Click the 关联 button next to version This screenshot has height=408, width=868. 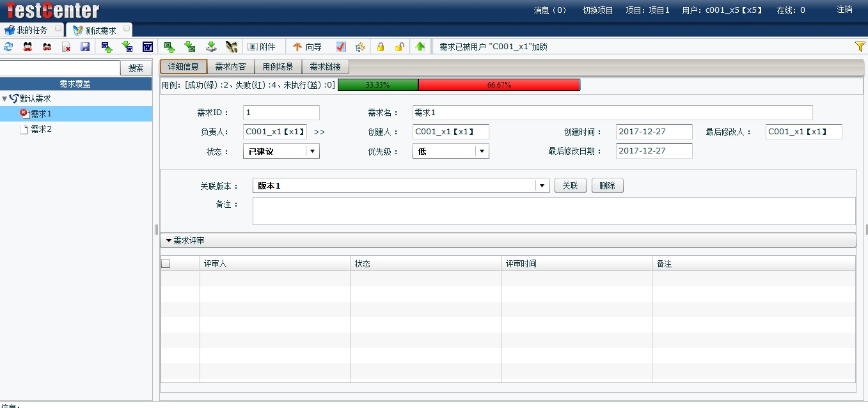pos(570,186)
